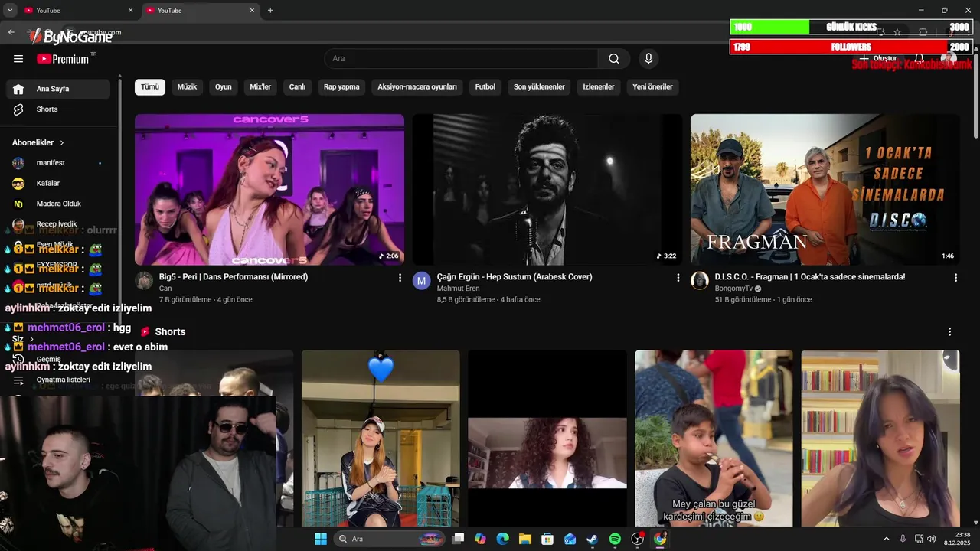This screenshot has height=551, width=980.
Task: Select the Rap yapma filter chip
Action: tap(341, 87)
